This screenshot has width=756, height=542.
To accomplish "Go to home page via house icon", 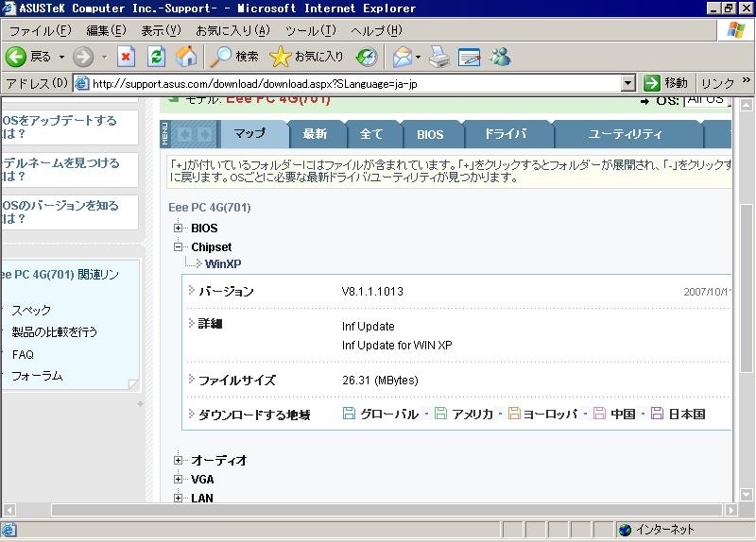I will 186,57.
